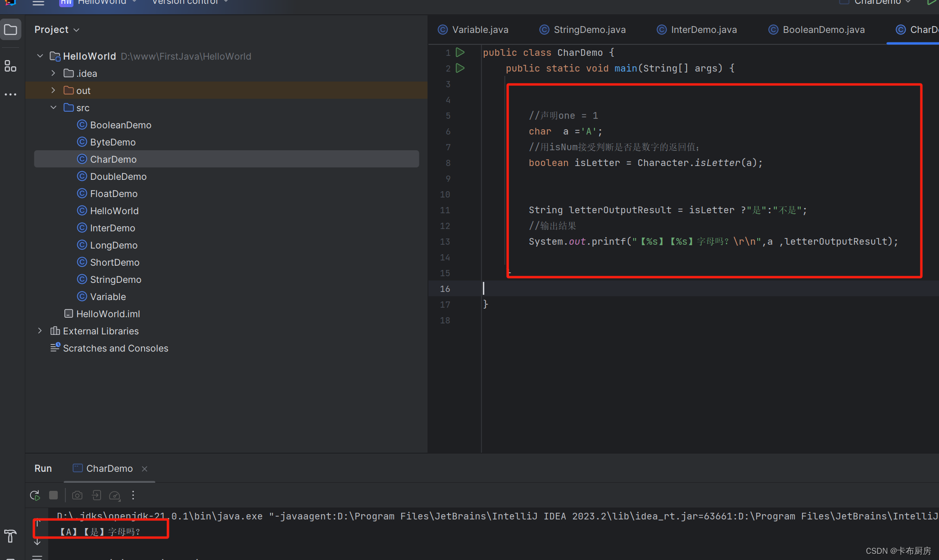Open the profiler gauge icon in Run toolbar
Viewport: 939px width, 560px height.
[x=115, y=495]
